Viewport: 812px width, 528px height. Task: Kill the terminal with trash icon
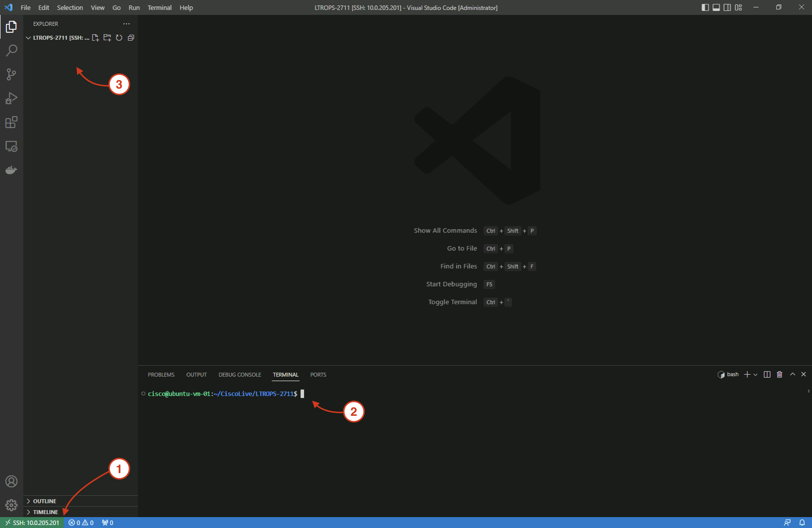780,374
